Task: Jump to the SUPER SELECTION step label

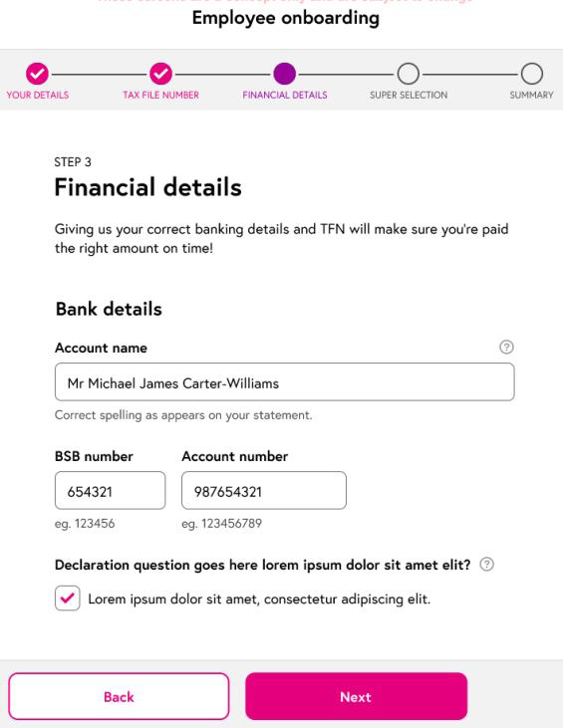Action: [409, 95]
